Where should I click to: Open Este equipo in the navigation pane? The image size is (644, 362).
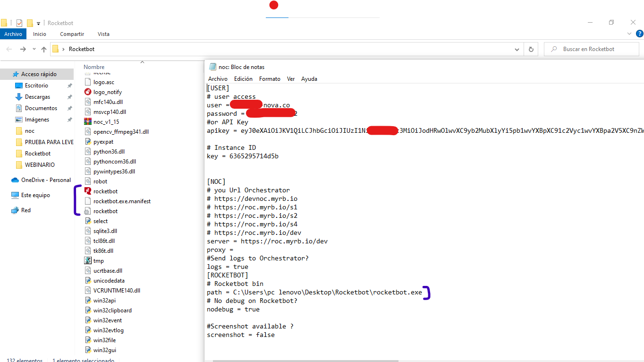point(35,195)
